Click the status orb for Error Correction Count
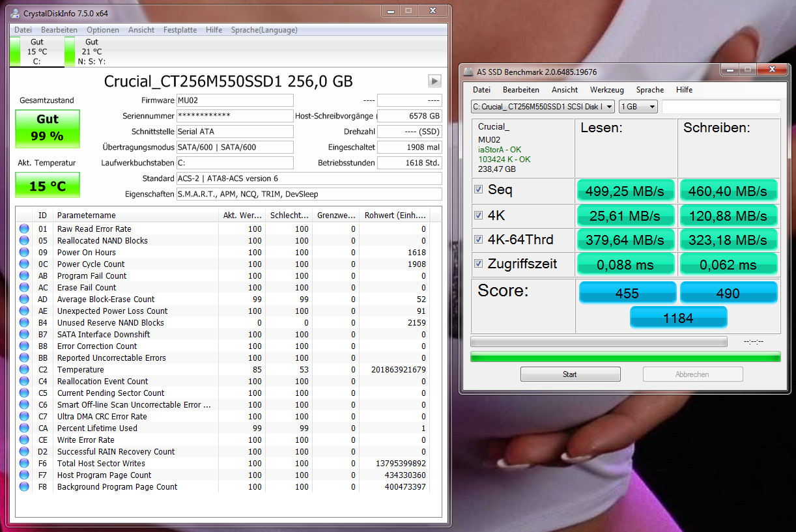The width and height of the screenshot is (796, 532). click(x=24, y=346)
